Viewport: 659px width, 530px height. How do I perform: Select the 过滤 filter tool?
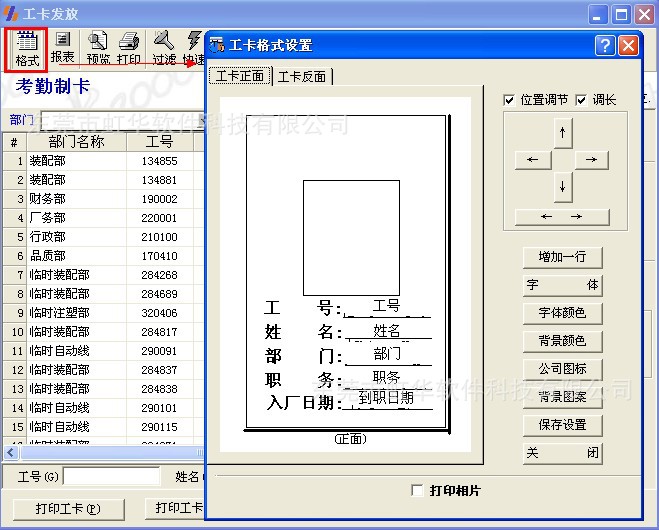pos(164,47)
